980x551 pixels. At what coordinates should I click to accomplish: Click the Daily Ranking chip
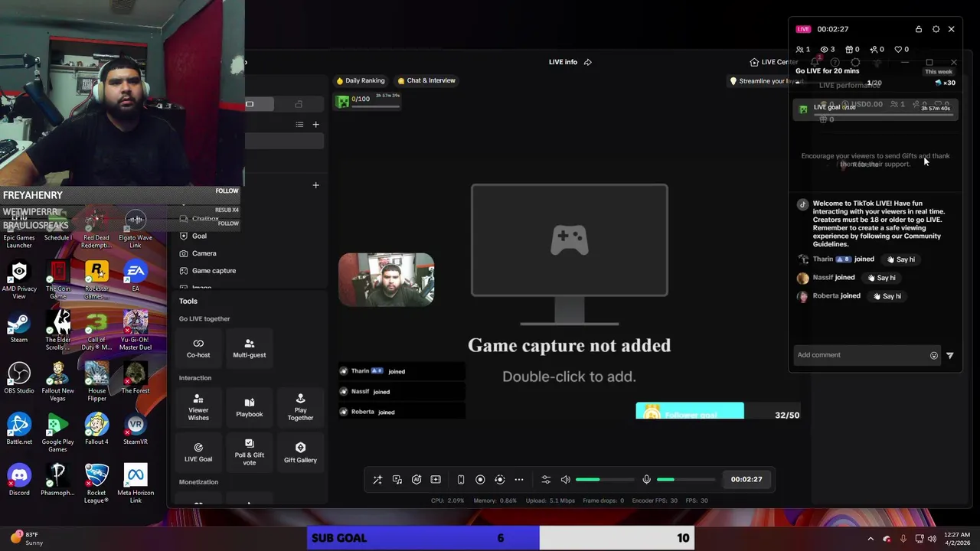361,80
